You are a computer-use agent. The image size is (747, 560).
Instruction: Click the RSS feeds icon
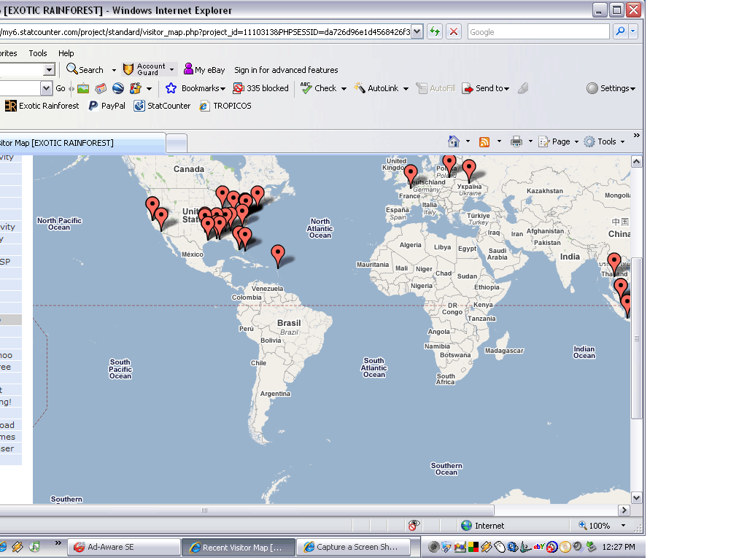(x=484, y=141)
